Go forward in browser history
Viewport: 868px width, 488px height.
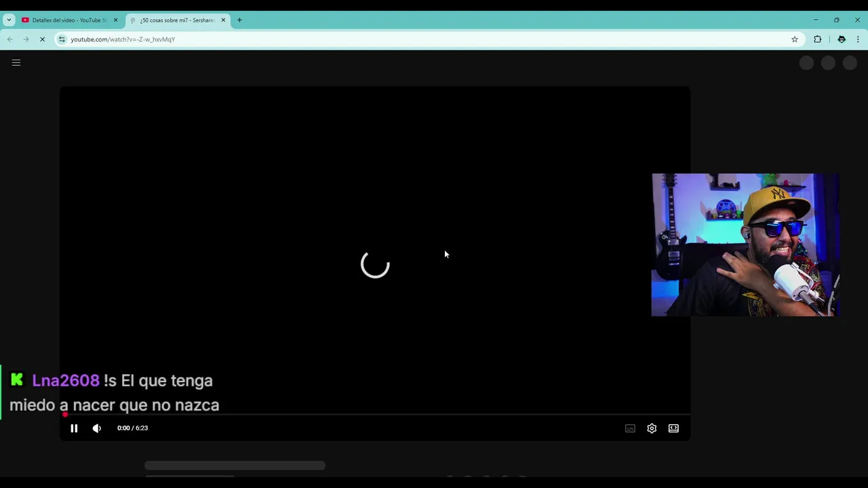26,39
